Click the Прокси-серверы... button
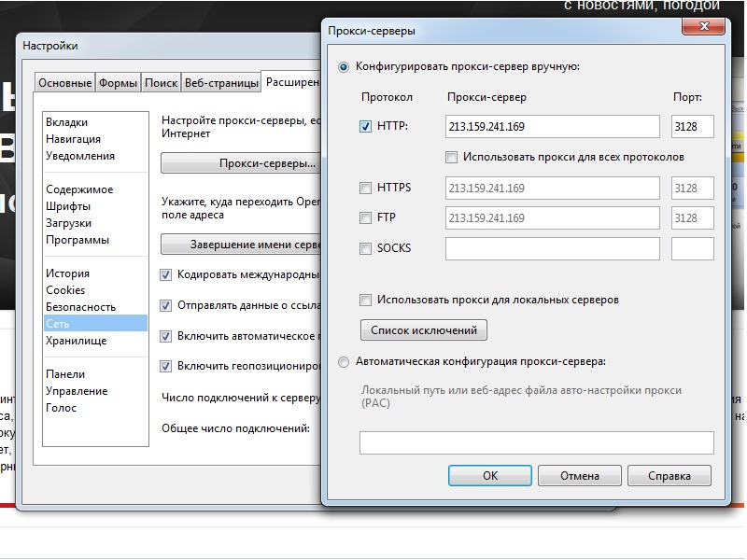 coord(241,163)
